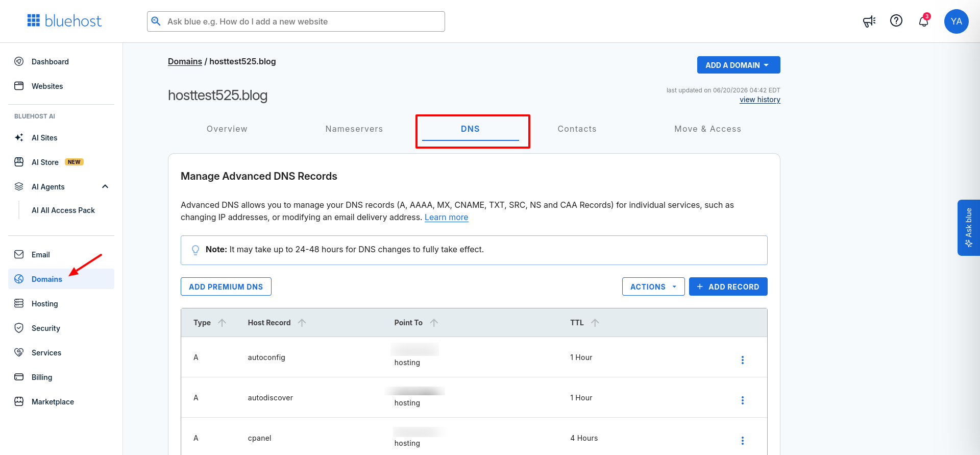This screenshot has width=980, height=455.
Task: Click the autoconfig host record cell
Action: 266,357
